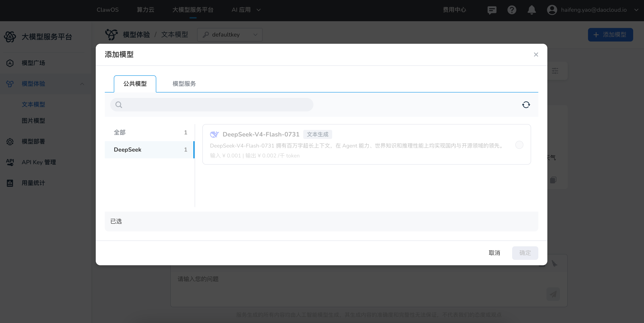Collapse the 模型体验 sidebar section
Viewport: 644px width, 323px height.
coord(82,84)
